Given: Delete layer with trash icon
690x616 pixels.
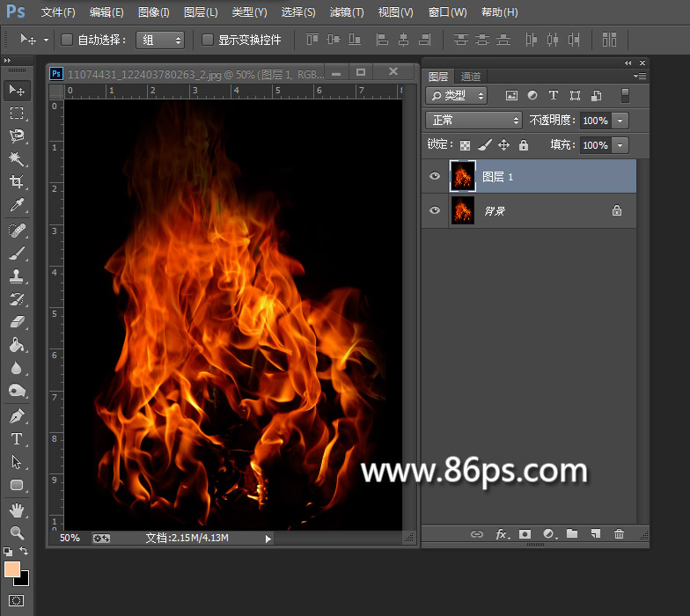Looking at the screenshot, I should click(620, 533).
